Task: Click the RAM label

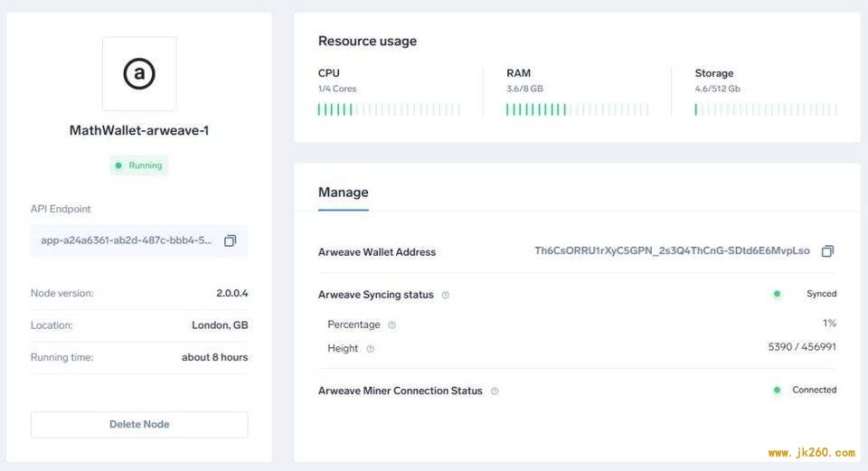Action: (519, 73)
